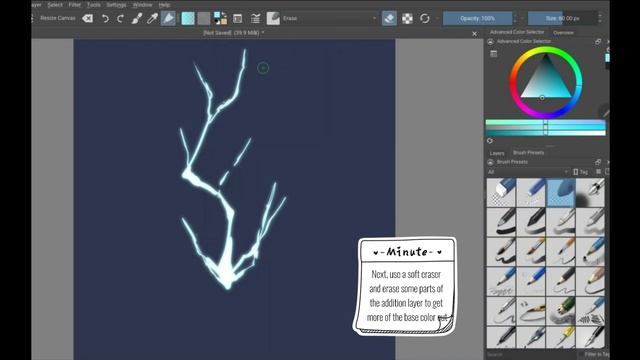Select the [Not Saved] document tab

[x=233, y=33]
